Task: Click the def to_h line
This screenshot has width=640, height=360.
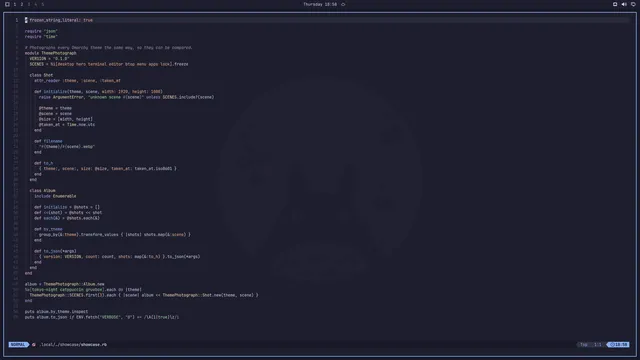Action: tap(44, 163)
